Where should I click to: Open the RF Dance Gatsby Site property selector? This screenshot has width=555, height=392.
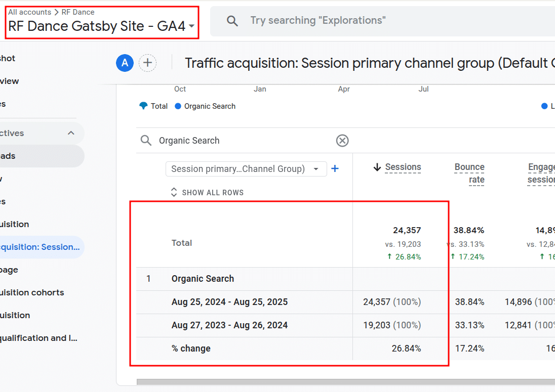click(x=101, y=26)
